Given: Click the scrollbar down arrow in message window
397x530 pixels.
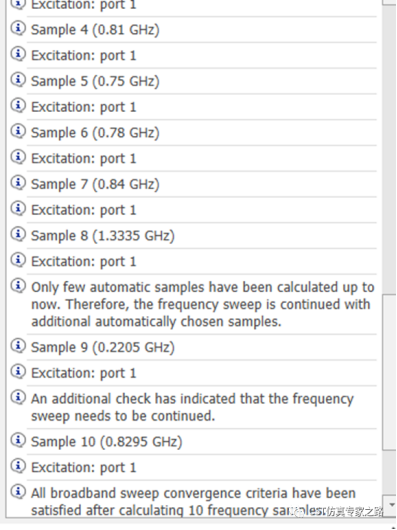Looking at the screenshot, I should (390, 505).
